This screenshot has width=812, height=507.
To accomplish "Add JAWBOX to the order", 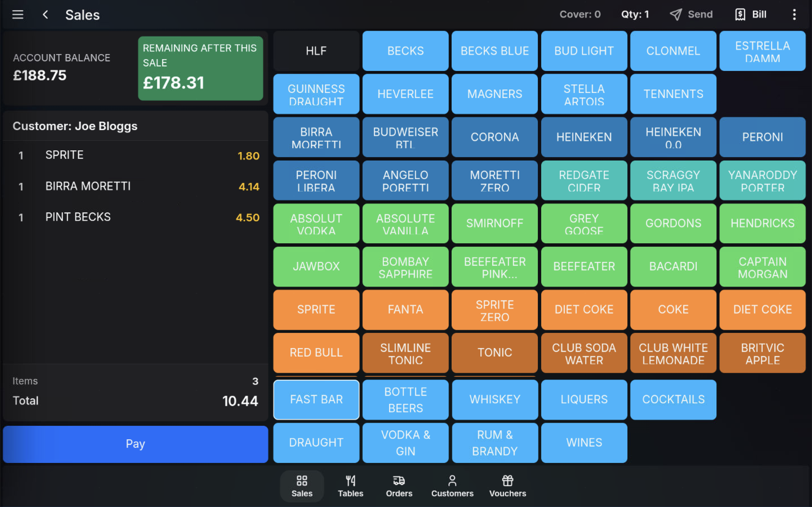I will (316, 267).
